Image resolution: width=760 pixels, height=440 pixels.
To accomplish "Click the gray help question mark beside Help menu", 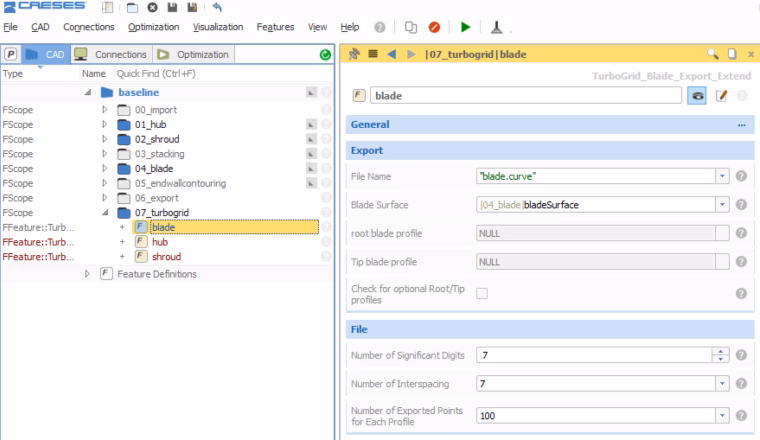I will pyautogui.click(x=380, y=27).
